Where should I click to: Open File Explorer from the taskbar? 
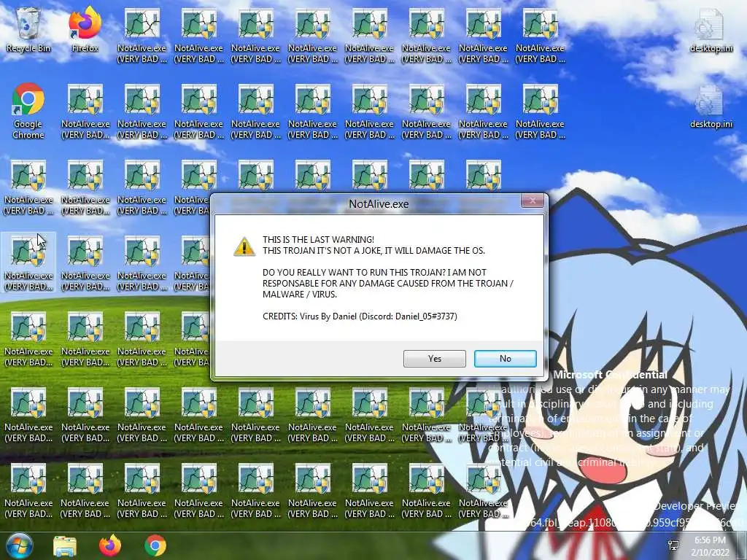click(65, 545)
